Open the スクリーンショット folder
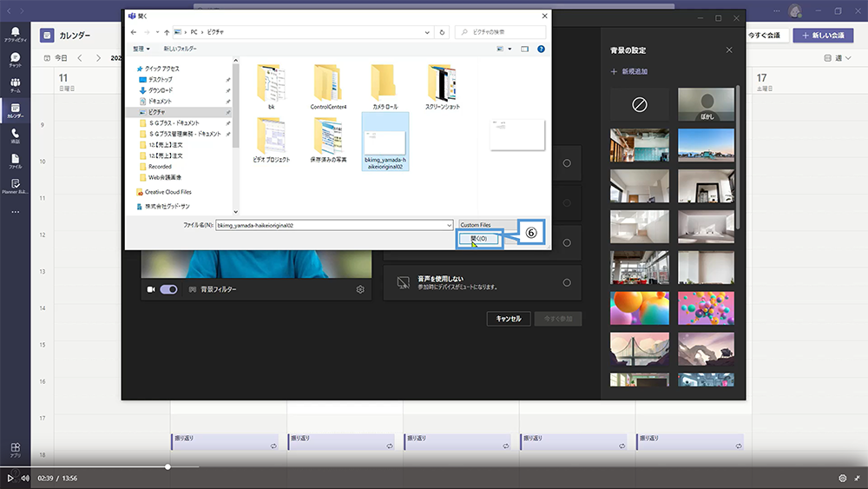The image size is (868, 489). (443, 87)
